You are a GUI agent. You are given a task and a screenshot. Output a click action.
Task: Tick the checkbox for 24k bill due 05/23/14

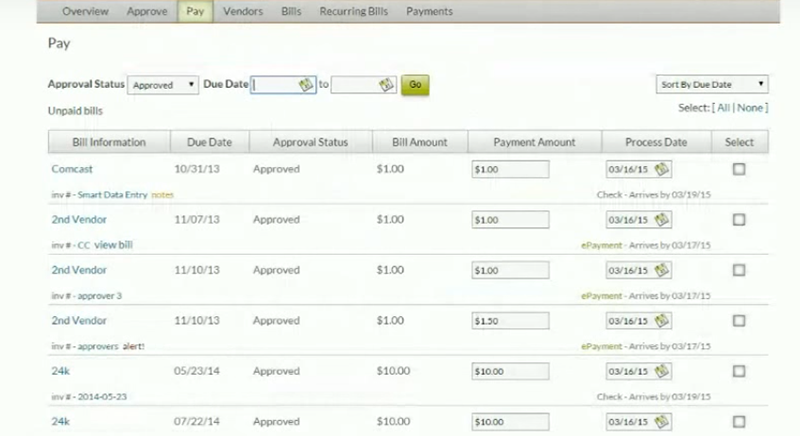[739, 371]
